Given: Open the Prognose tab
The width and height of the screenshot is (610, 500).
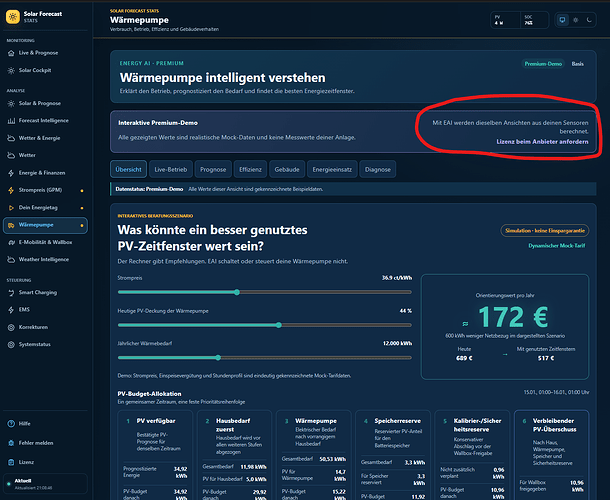Looking at the screenshot, I should pos(213,169).
